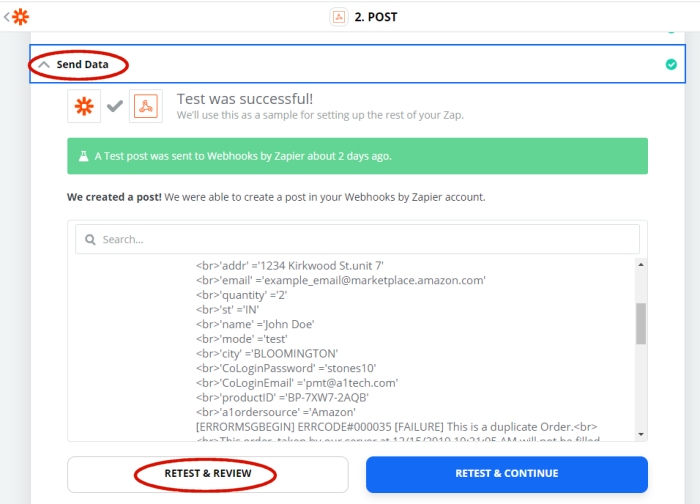Click the results scrollbar thumb
700x504 pixels.
point(641,324)
